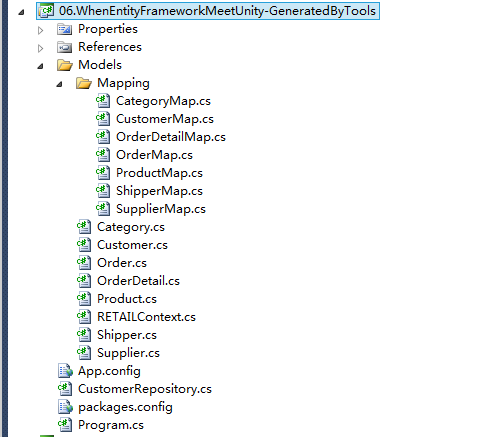
Task: Select Product.cs file name
Action: [127, 299]
